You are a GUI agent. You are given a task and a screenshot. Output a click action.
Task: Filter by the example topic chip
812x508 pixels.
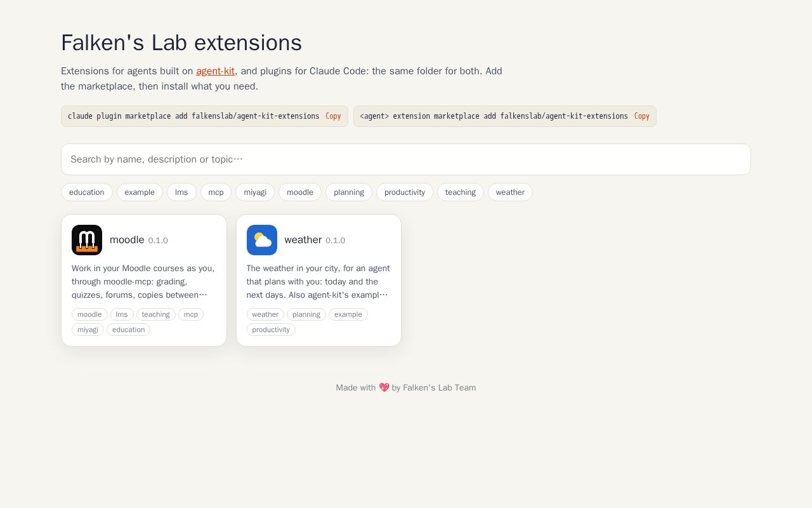[140, 192]
